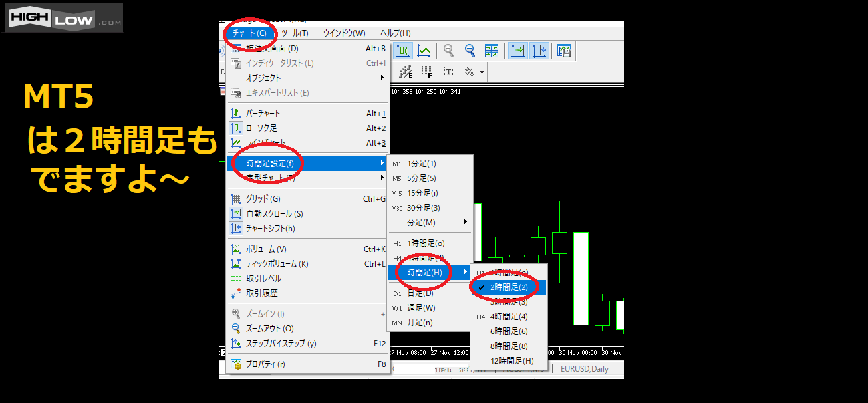Switch to the EURUSD,Daily chart tab
Viewport: 868px width, 403px height.
click(585, 368)
